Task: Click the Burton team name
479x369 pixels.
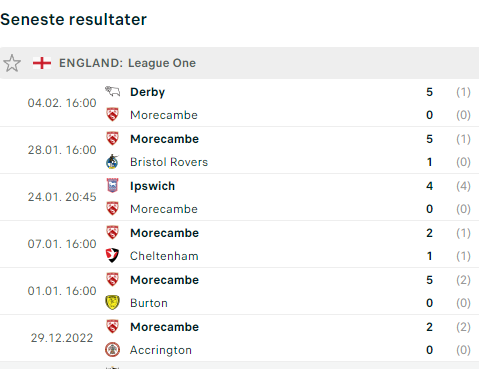Action: tap(149, 303)
